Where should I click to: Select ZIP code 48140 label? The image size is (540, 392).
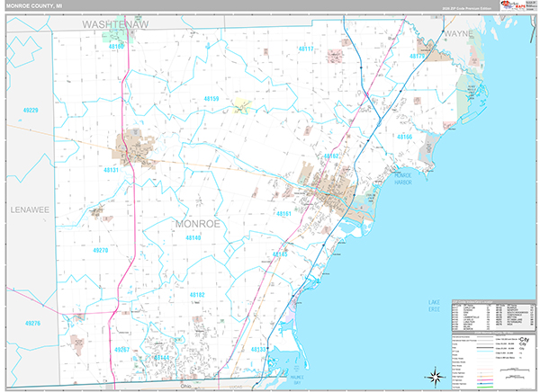coord(193,238)
